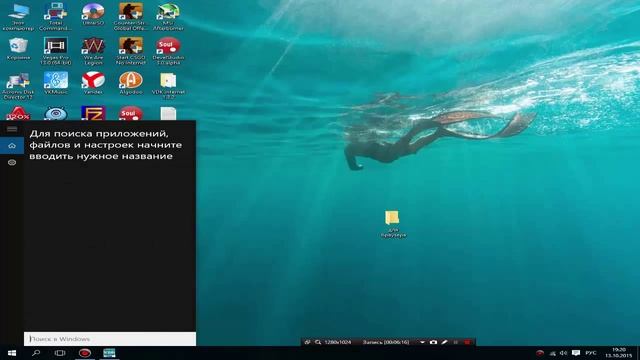Launch the Vegas Pro 13.0 shortcut
This screenshot has width=640, height=360.
click(x=56, y=51)
